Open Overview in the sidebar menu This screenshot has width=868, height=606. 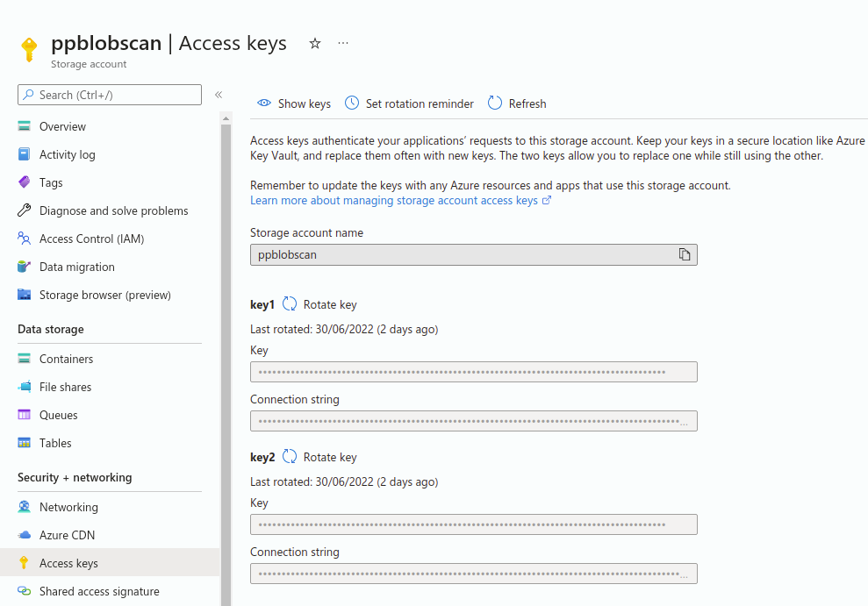point(62,126)
